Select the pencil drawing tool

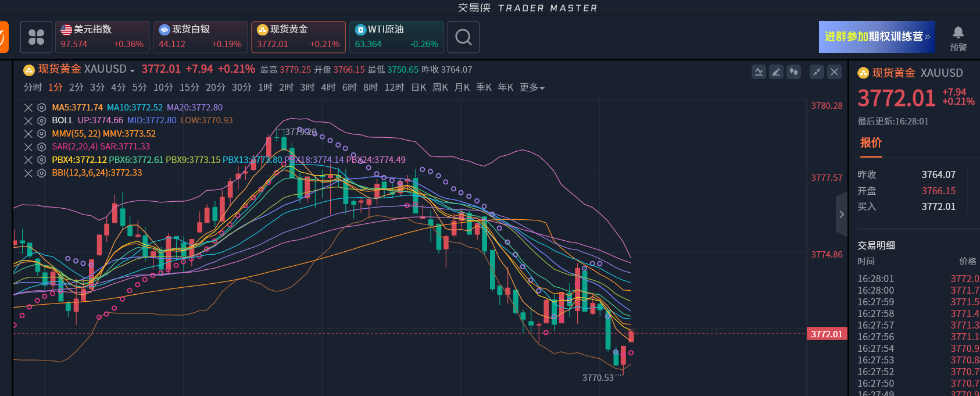[x=776, y=72]
